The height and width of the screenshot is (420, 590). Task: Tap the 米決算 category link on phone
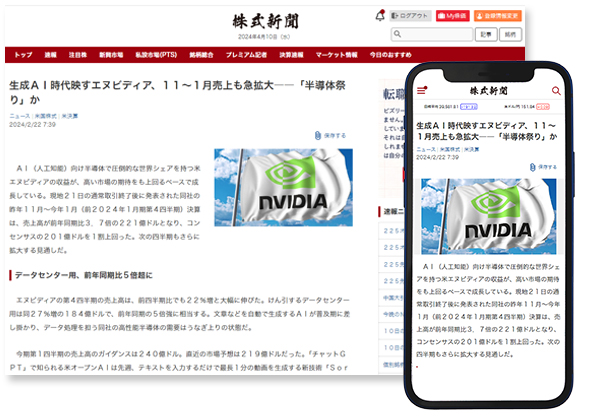[x=472, y=149]
